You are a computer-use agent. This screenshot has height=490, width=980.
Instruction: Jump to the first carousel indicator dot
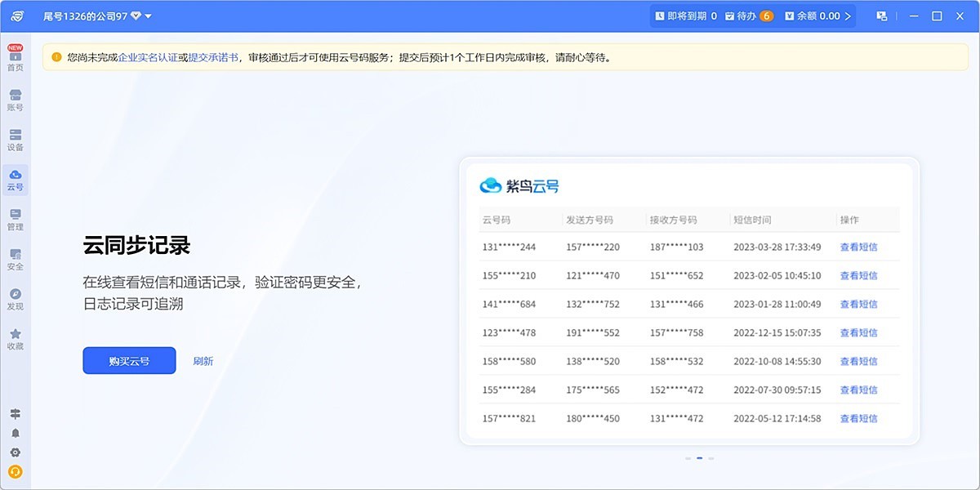pos(688,457)
